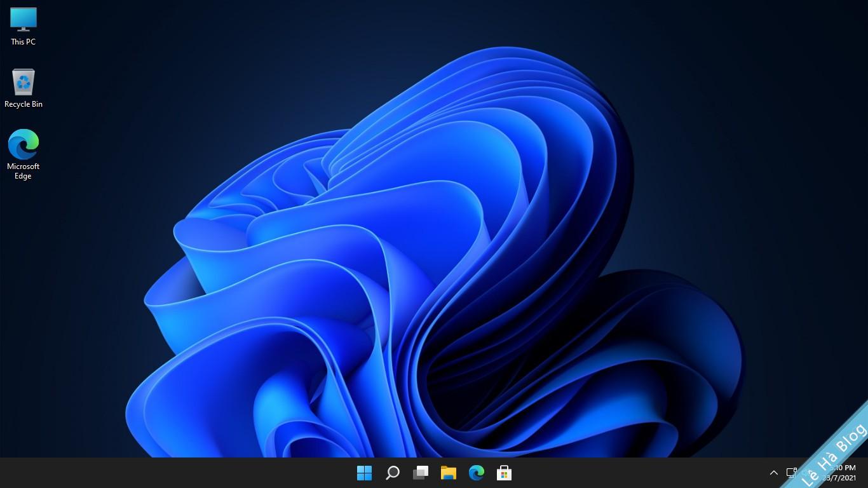
Task: Select the Microsoft Edge desktop shortcut
Action: pos(24,144)
